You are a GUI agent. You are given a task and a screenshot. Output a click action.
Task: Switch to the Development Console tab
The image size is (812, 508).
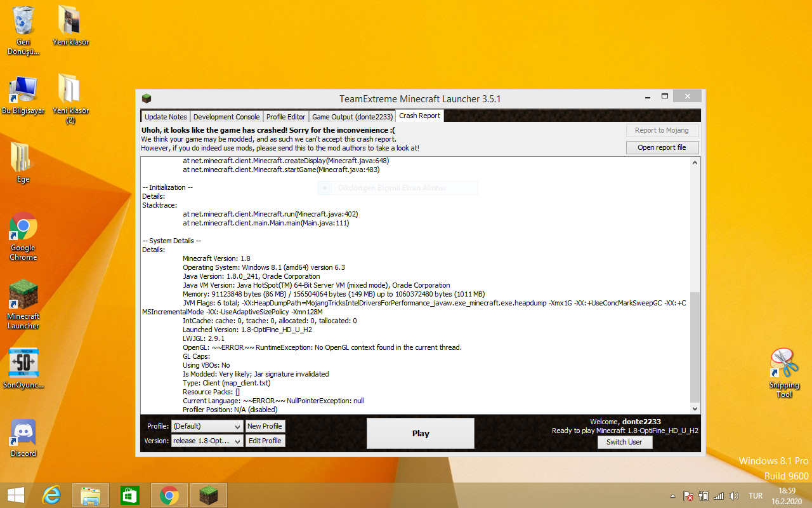pos(226,117)
